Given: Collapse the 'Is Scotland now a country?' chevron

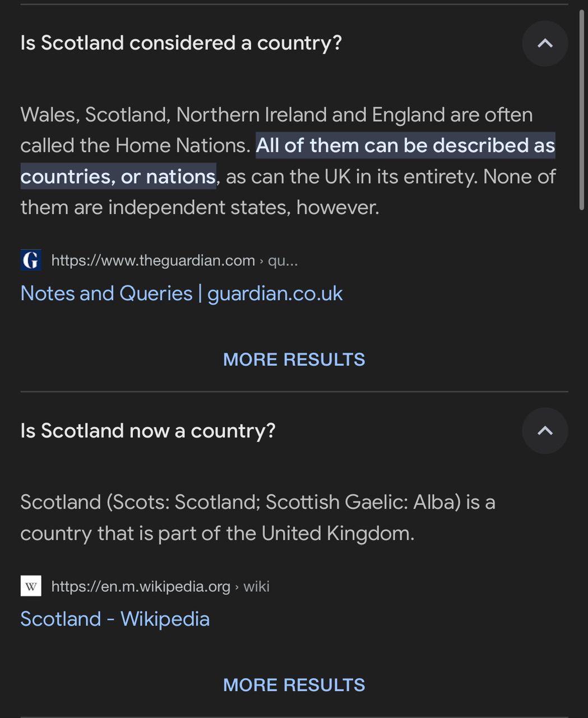Looking at the screenshot, I should click(x=544, y=431).
